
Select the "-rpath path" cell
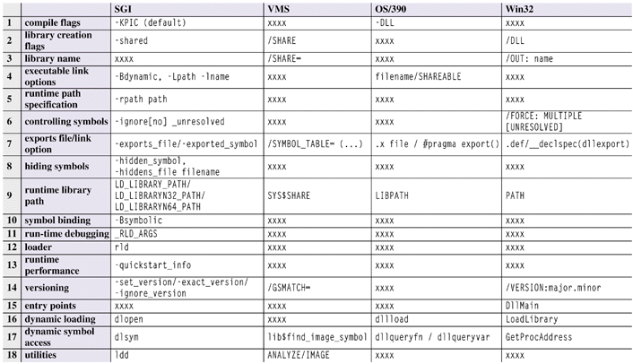point(142,99)
